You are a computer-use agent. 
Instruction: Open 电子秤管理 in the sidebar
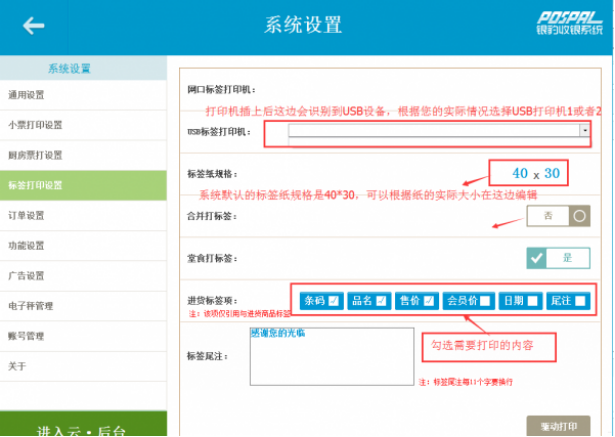click(x=31, y=305)
